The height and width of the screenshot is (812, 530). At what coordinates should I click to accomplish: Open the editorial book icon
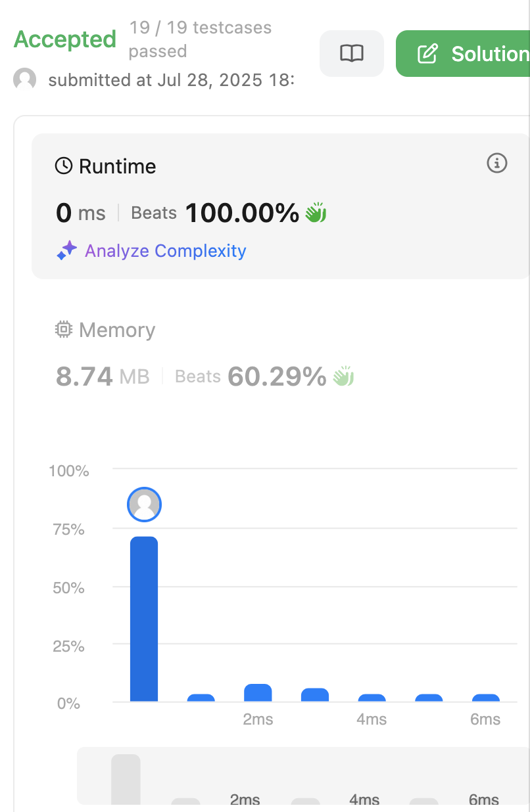[352, 54]
